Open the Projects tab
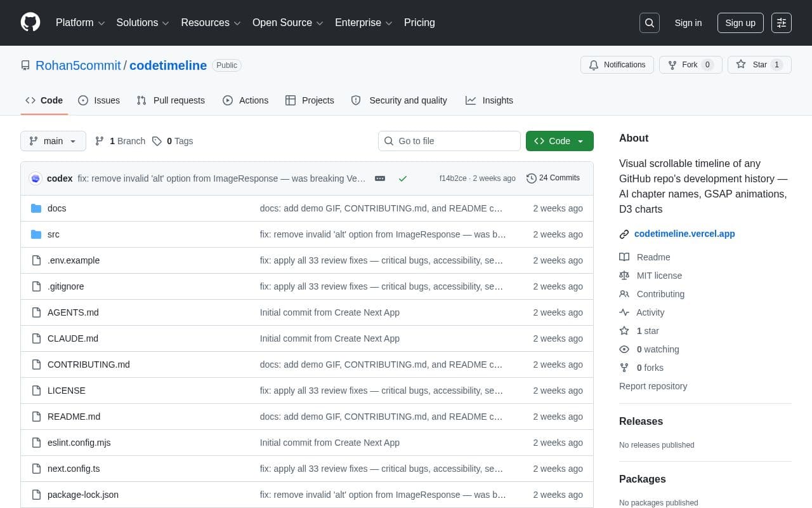The width and height of the screenshot is (812, 508). (x=310, y=100)
